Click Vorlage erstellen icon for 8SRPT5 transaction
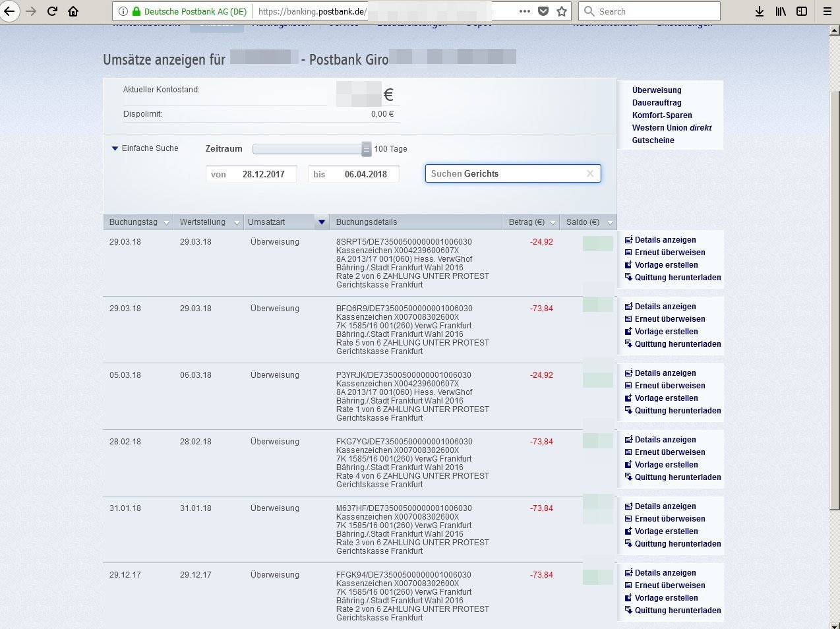This screenshot has height=629, width=840. click(628, 265)
